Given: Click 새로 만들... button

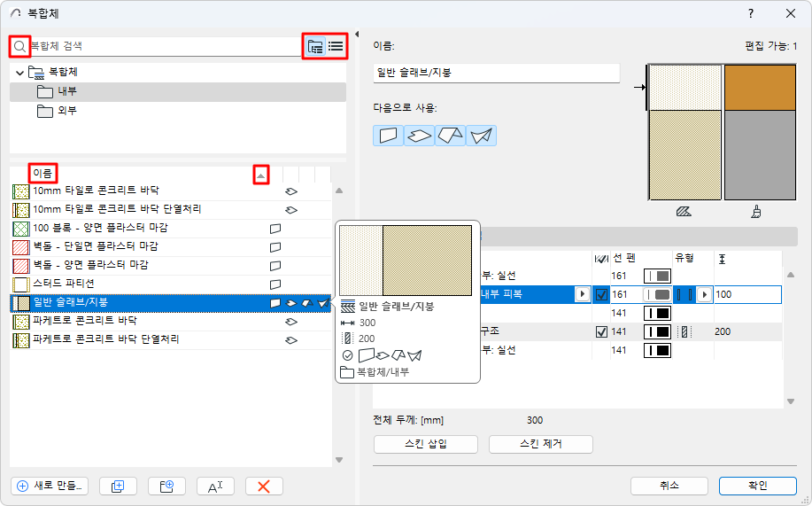Looking at the screenshot, I should click(50, 487).
